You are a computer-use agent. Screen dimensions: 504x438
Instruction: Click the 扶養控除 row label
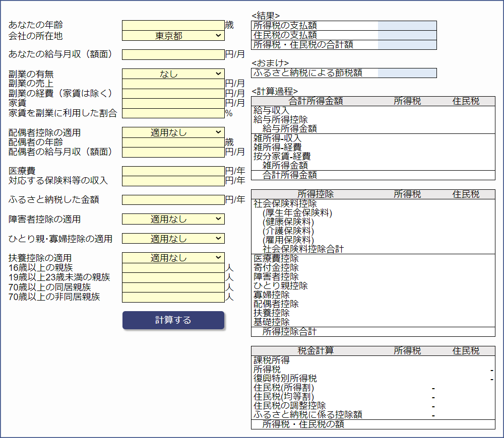[272, 313]
